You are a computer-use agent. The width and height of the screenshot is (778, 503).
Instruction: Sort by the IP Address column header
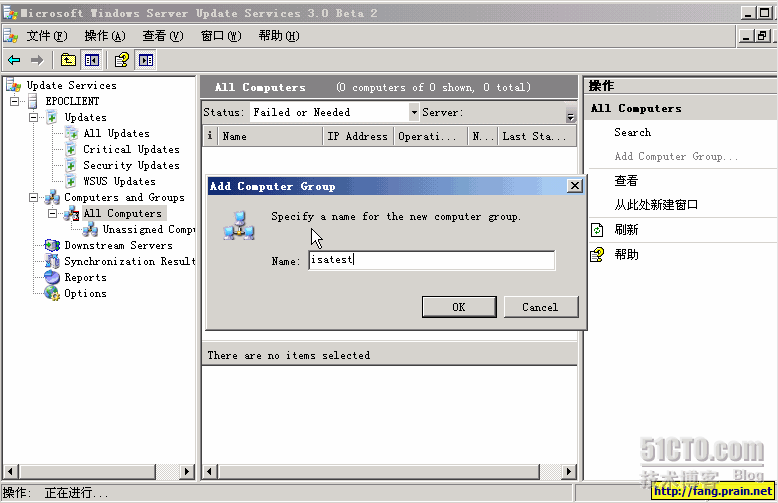coord(358,136)
